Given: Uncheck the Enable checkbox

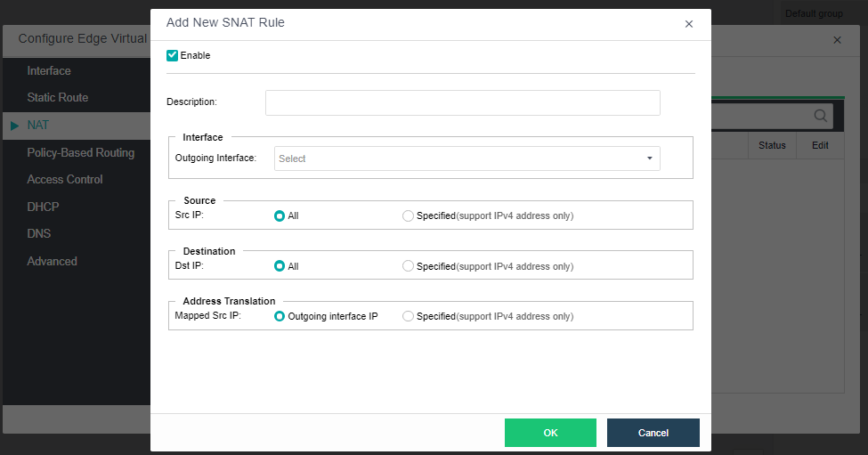Looking at the screenshot, I should coord(173,55).
